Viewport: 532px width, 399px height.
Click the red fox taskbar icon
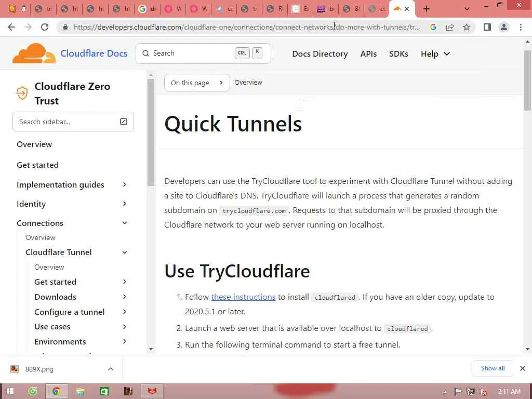(152, 392)
